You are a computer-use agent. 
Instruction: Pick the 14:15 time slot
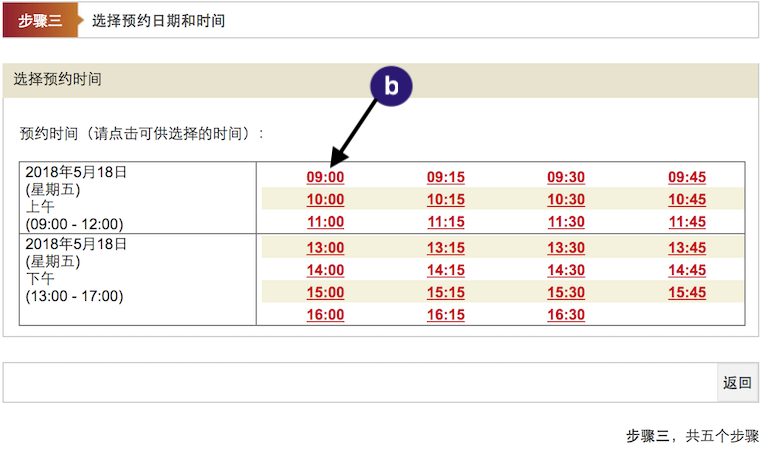click(x=446, y=270)
